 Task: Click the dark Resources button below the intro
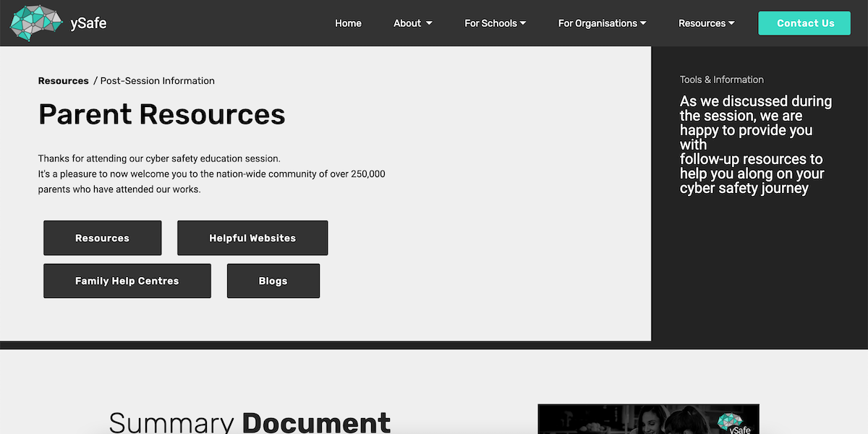pyautogui.click(x=102, y=238)
